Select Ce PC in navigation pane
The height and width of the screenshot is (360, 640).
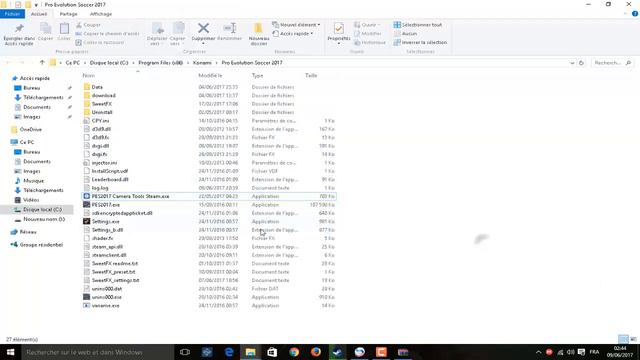coord(27,142)
